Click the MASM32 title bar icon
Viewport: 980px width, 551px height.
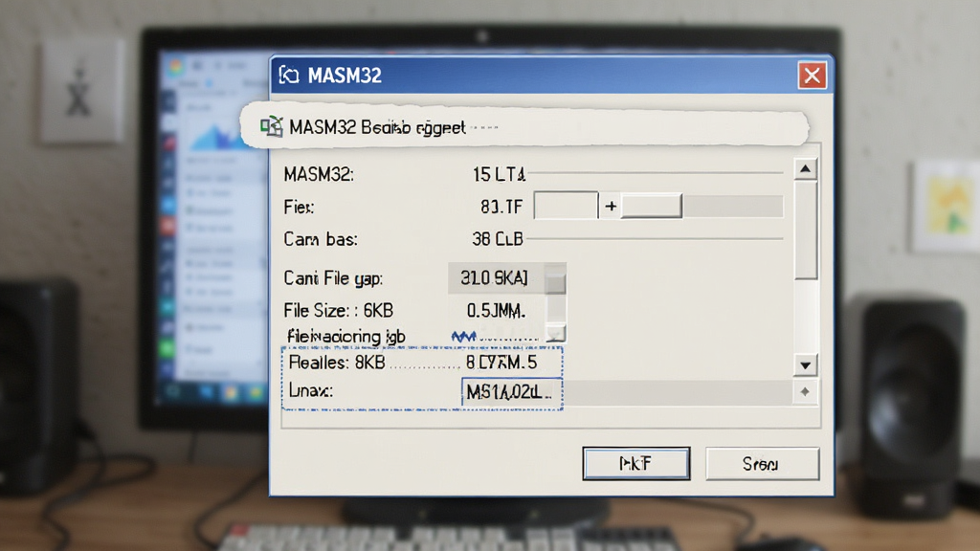289,75
